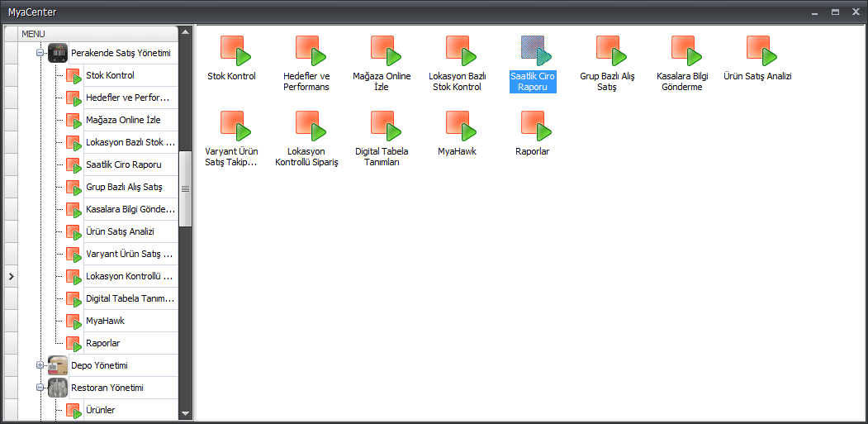
Task: Select Hedefler ve Perfor… in the menu tree
Action: click(x=128, y=98)
